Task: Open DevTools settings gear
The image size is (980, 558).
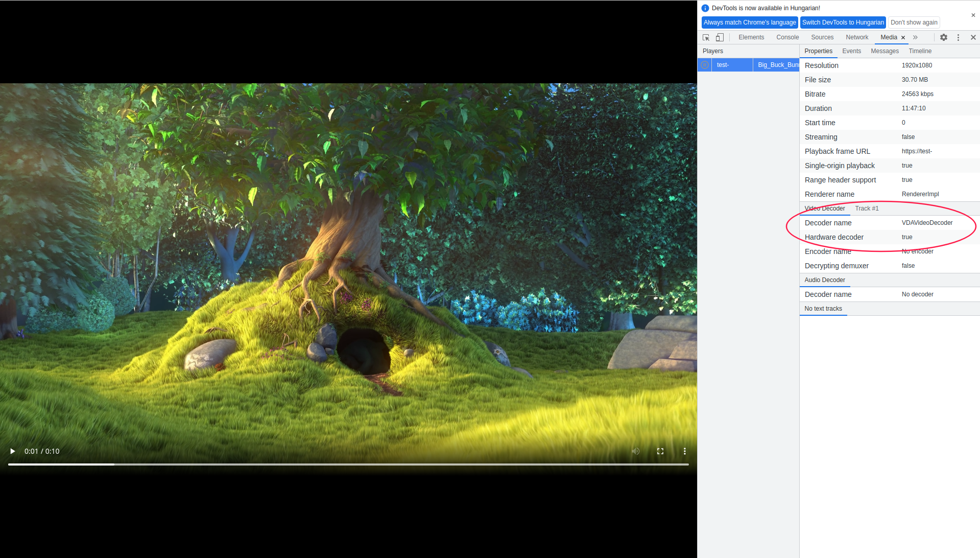Action: tap(944, 37)
